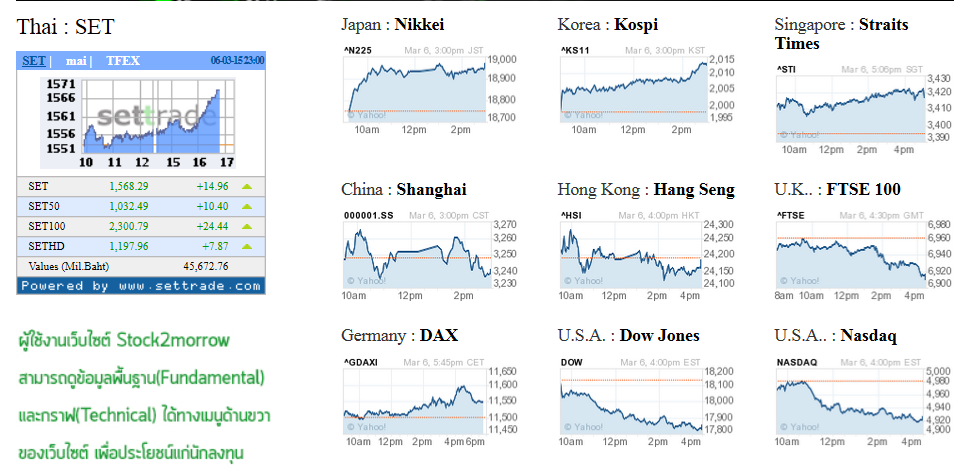Click the SETHD up arrow indicator
Screen dimensions: 980x468
[x=248, y=247]
